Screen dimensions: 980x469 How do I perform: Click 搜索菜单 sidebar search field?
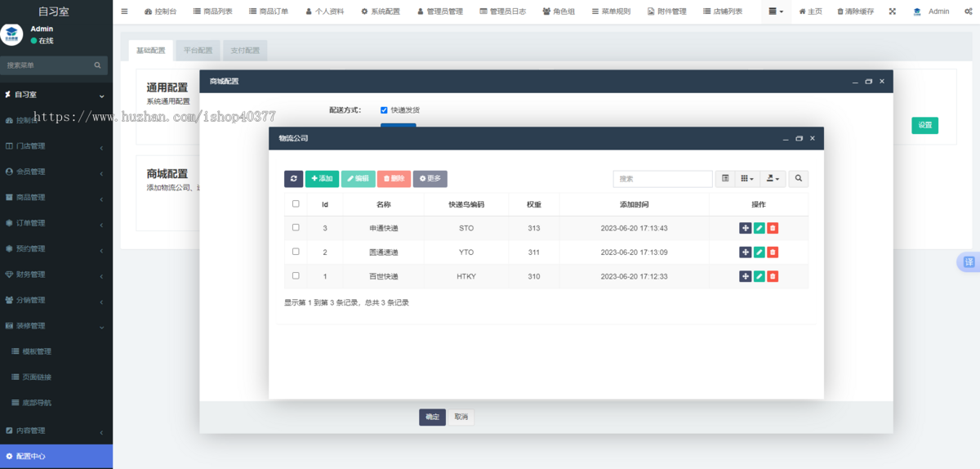click(x=46, y=65)
